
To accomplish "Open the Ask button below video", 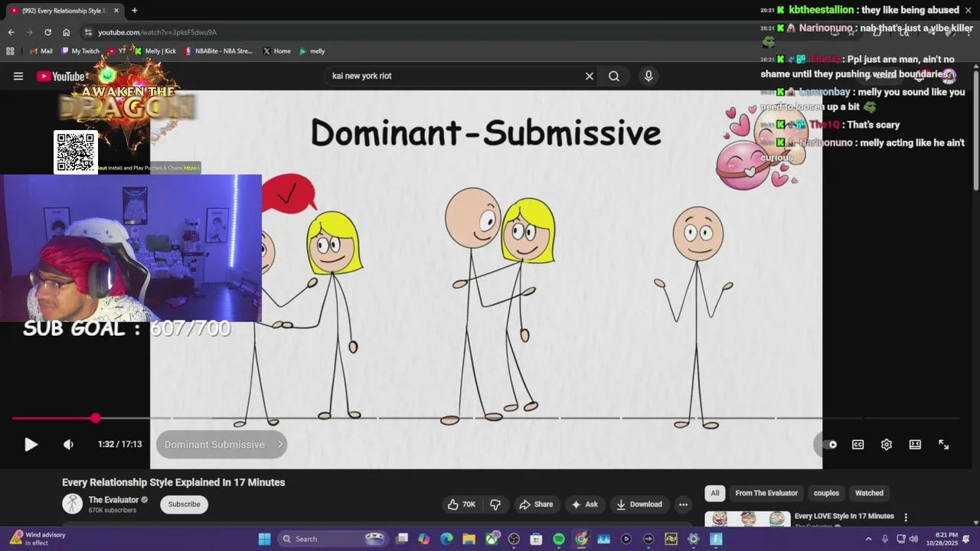I will pos(584,504).
